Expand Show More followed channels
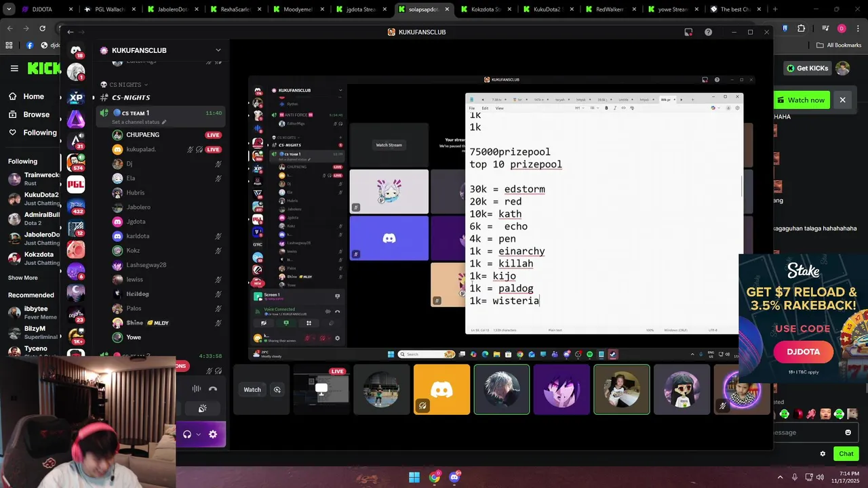 23,278
